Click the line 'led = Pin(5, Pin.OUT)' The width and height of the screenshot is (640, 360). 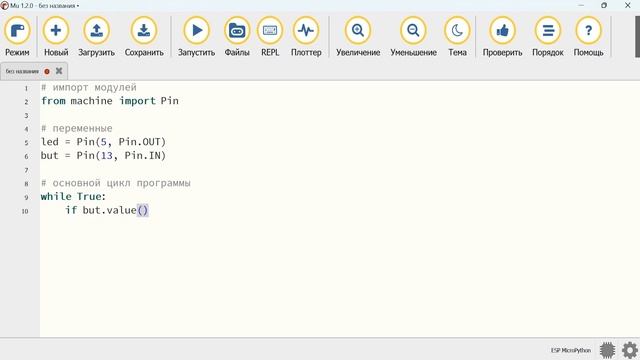[103, 142]
